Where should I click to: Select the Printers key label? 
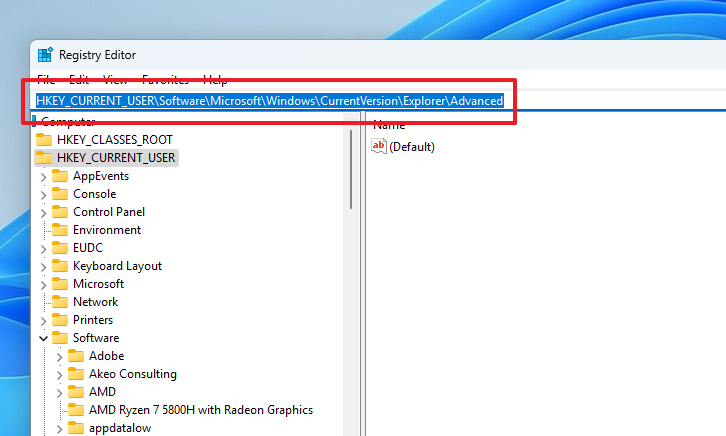point(93,320)
